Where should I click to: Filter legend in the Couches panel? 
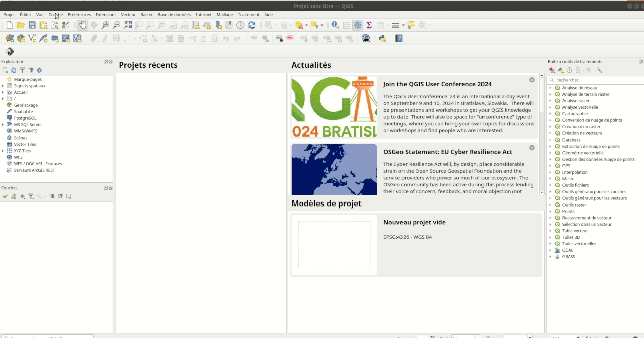pos(31,196)
